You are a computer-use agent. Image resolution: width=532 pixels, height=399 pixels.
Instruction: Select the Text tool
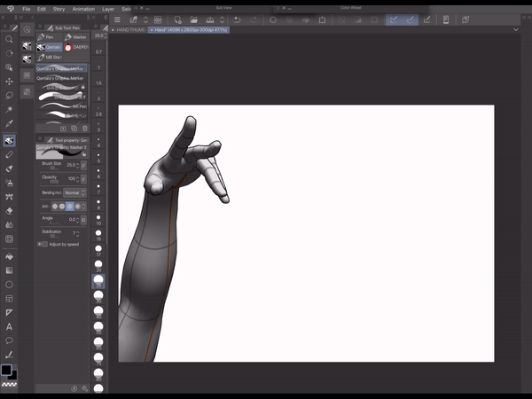coord(9,326)
